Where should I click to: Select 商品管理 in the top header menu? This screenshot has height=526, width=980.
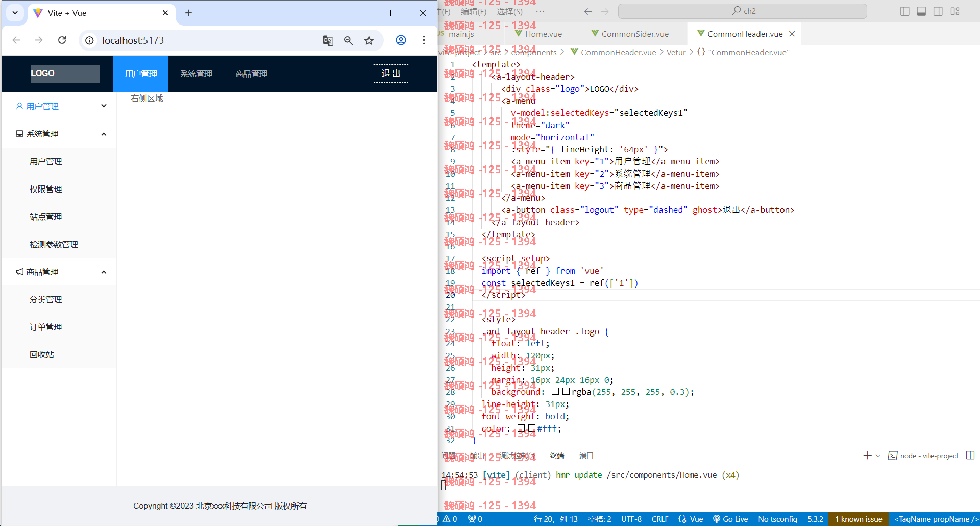point(251,74)
